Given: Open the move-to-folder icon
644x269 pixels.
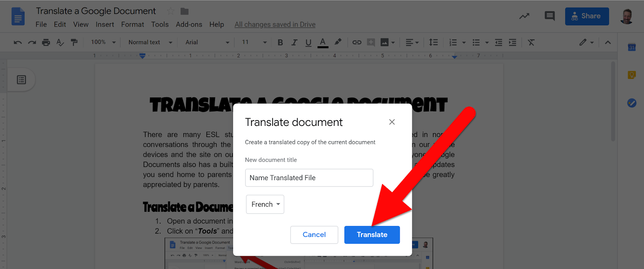Looking at the screenshot, I should coord(185,11).
